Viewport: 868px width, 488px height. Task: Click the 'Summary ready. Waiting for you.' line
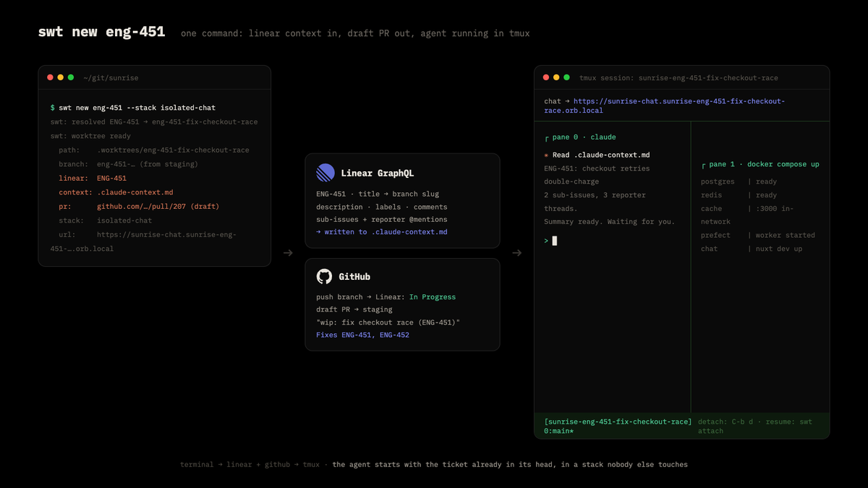(609, 221)
